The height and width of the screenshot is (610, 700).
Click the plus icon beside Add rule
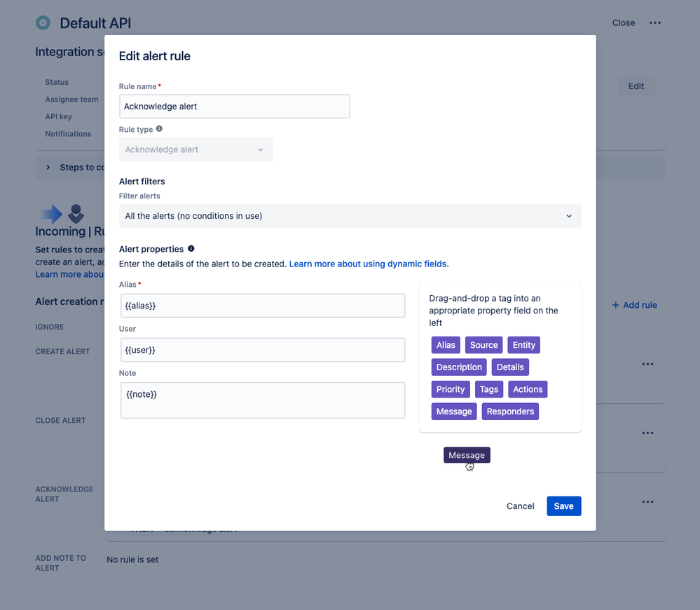coord(616,305)
